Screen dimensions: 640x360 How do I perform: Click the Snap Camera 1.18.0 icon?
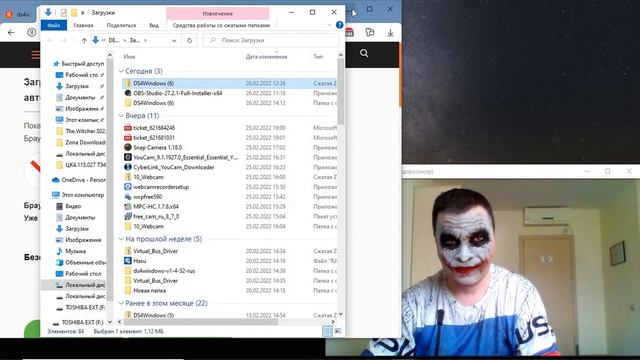tap(128, 147)
